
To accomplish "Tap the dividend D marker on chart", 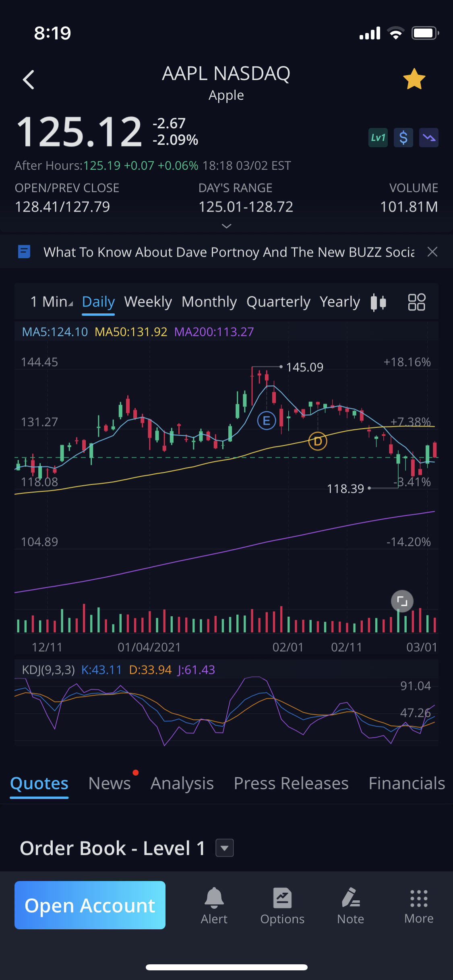I will tap(318, 441).
